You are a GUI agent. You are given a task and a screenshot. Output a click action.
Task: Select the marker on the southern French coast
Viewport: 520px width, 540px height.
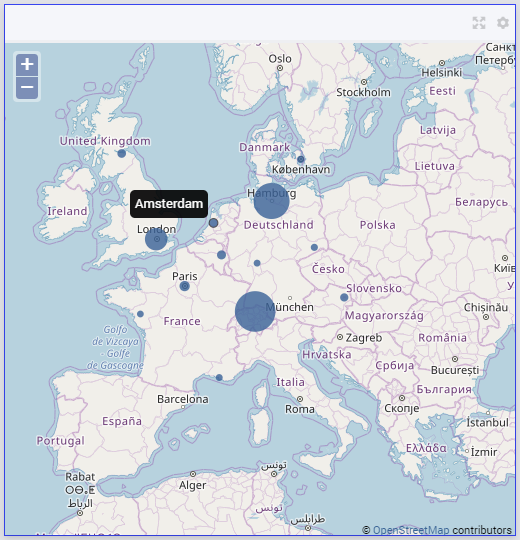point(219,377)
